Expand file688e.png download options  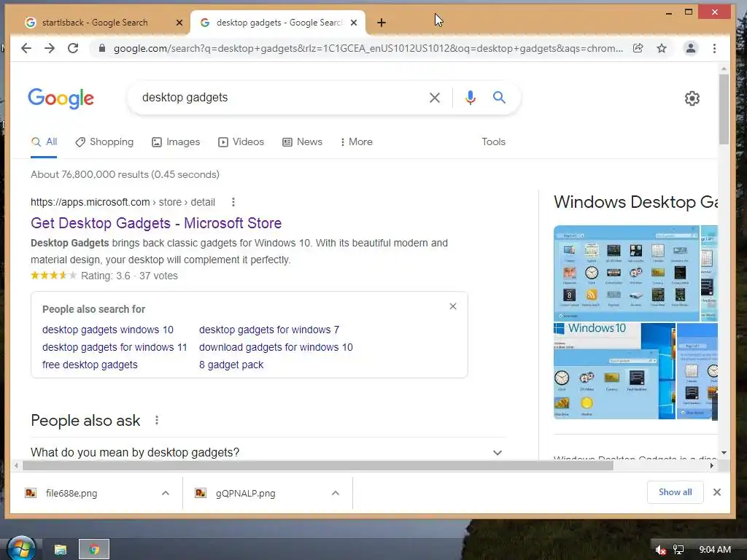(166, 494)
